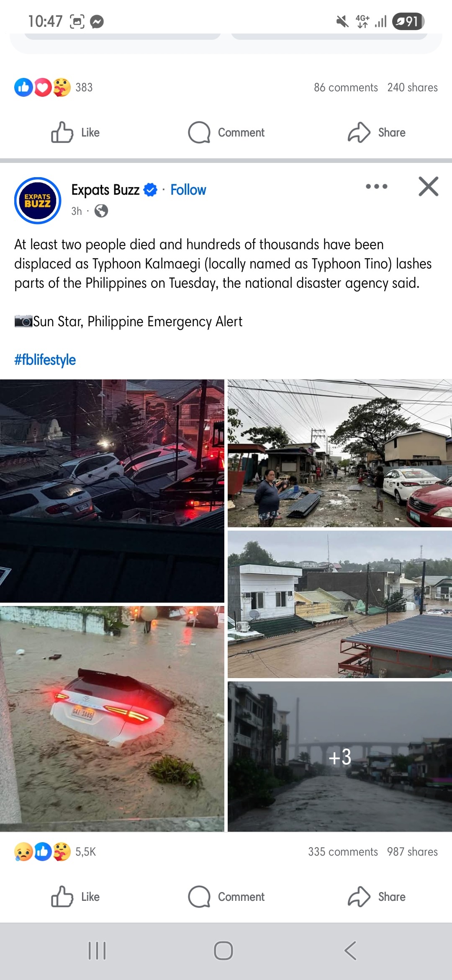Follow Expats Buzz page
Image resolution: width=452 pixels, height=980 pixels.
(x=188, y=190)
